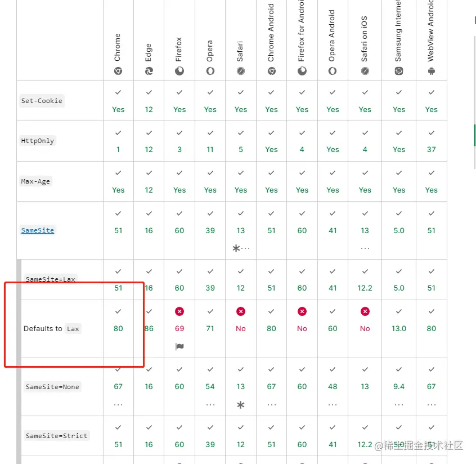
Task: Click the Chrome browser icon in header
Action: [118, 72]
